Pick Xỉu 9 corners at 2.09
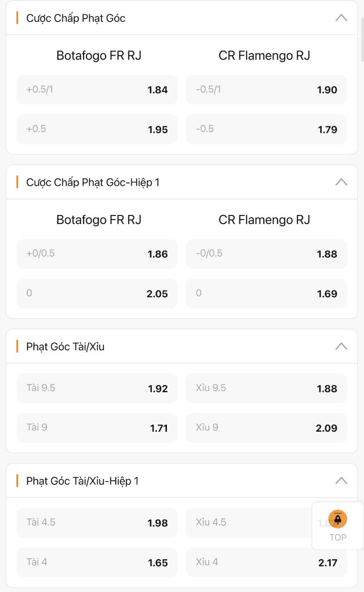This screenshot has width=364, height=592. pos(266,428)
